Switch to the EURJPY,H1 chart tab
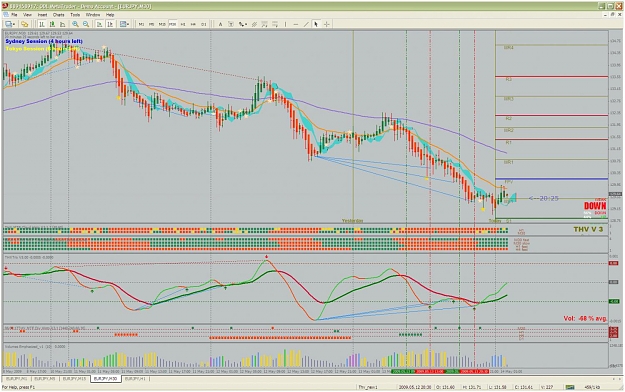The image size is (625, 392). (136, 378)
